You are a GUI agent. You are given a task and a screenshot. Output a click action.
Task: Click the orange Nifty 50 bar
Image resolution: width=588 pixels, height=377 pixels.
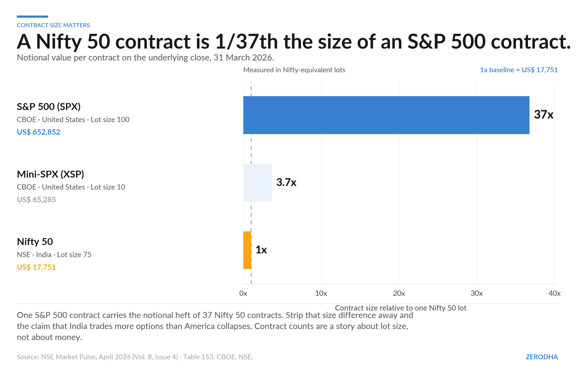(x=247, y=250)
